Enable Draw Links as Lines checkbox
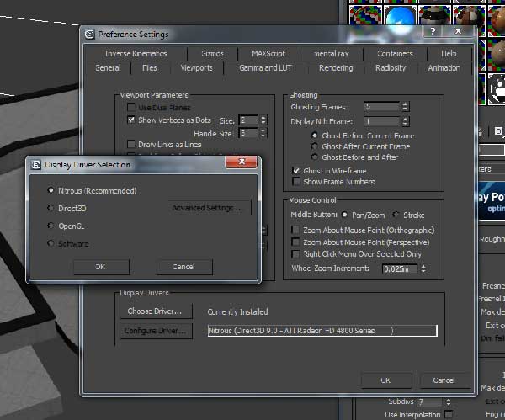 tap(131, 144)
